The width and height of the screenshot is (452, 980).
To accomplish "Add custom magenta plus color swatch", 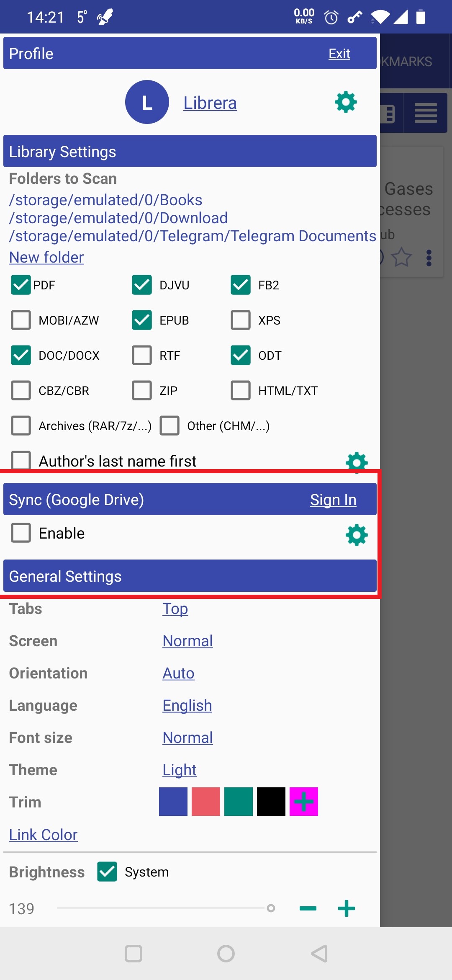I will pyautogui.click(x=303, y=802).
